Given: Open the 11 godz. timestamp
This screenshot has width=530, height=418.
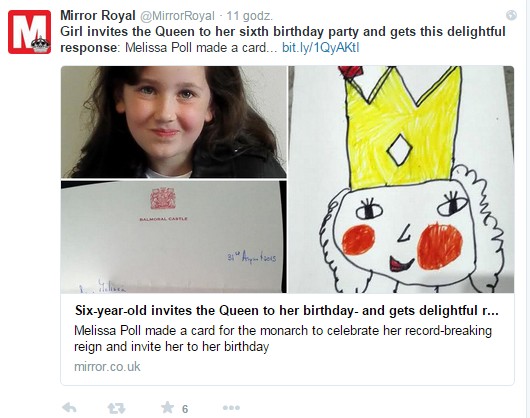Looking at the screenshot, I should (x=249, y=16).
